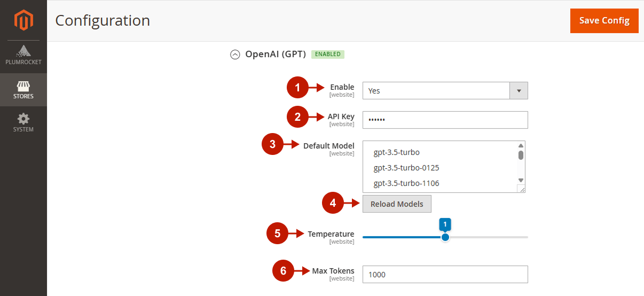Viewport: 644px width, 296px height.
Task: Open the Enable Yes dropdown
Action: tap(445, 91)
